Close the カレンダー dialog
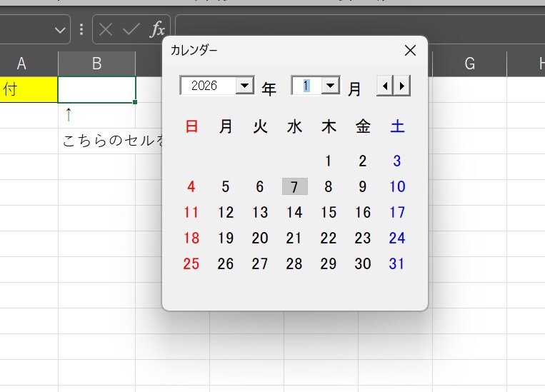This screenshot has height=392, width=545. tap(411, 51)
